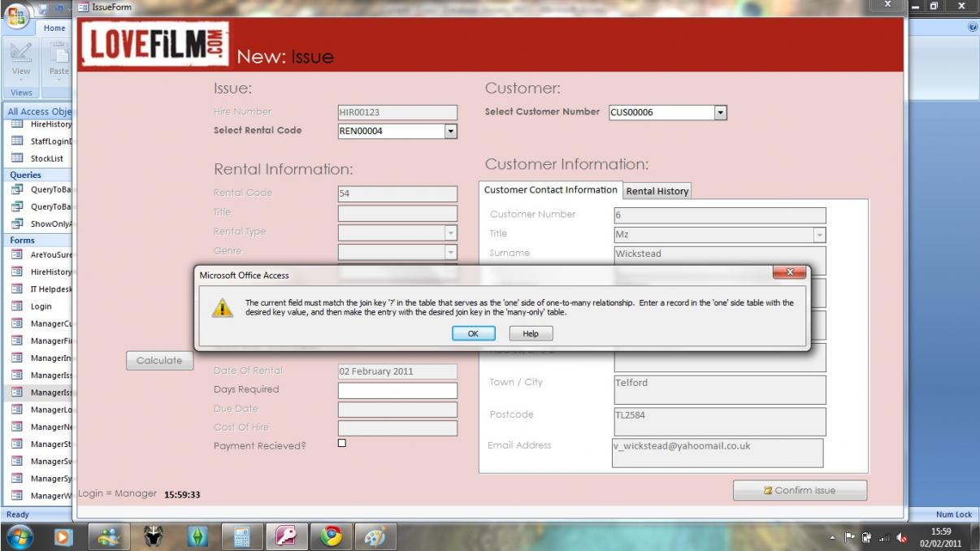Click the 'Num Lock' status bar indicator
The width and height of the screenshot is (980, 551).
[954, 514]
